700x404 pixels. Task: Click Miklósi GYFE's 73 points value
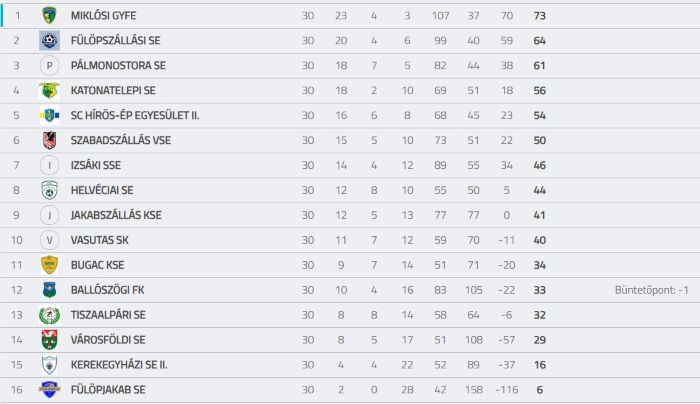click(x=539, y=16)
